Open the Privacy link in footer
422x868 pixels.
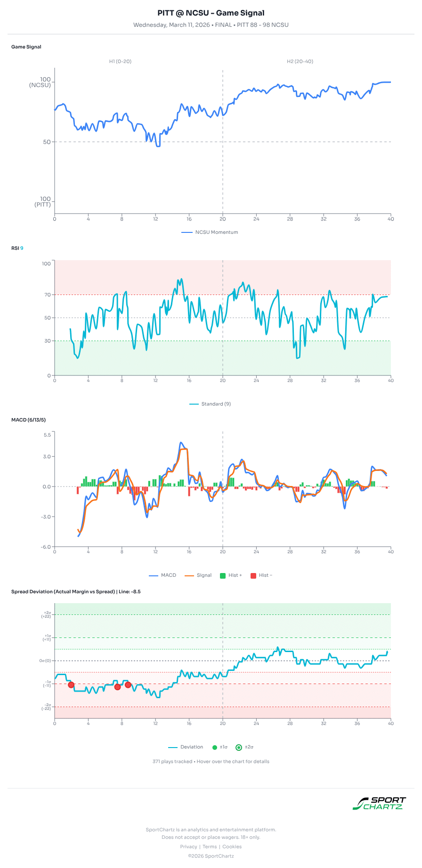[188, 847]
